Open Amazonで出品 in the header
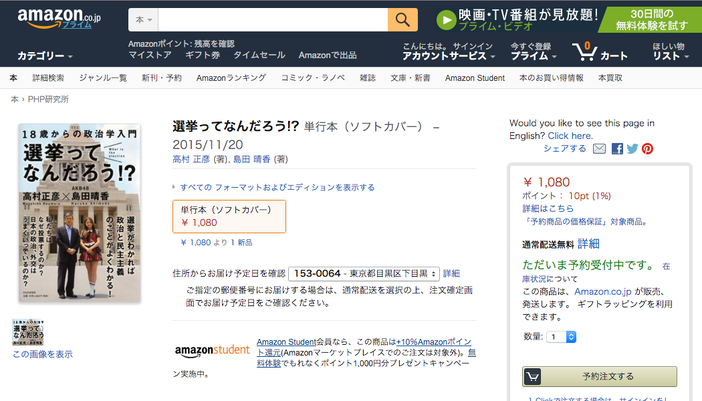Viewport: 702px width, 401px height. pyautogui.click(x=328, y=55)
